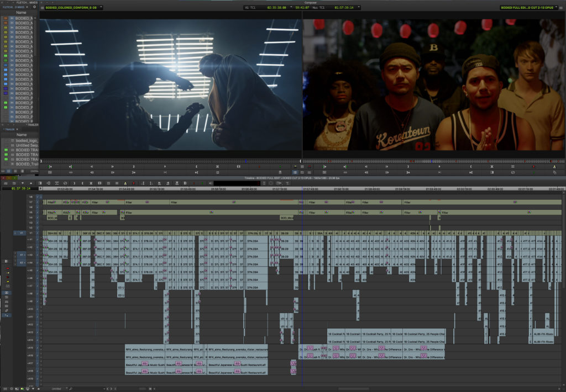The width and height of the screenshot is (566, 392).
Task: Toggle source track A1 selector
Action: (x=22, y=255)
